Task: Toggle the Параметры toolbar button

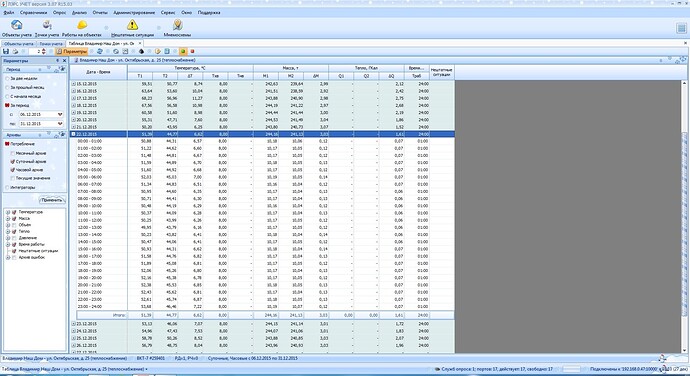Action: [x=72, y=52]
